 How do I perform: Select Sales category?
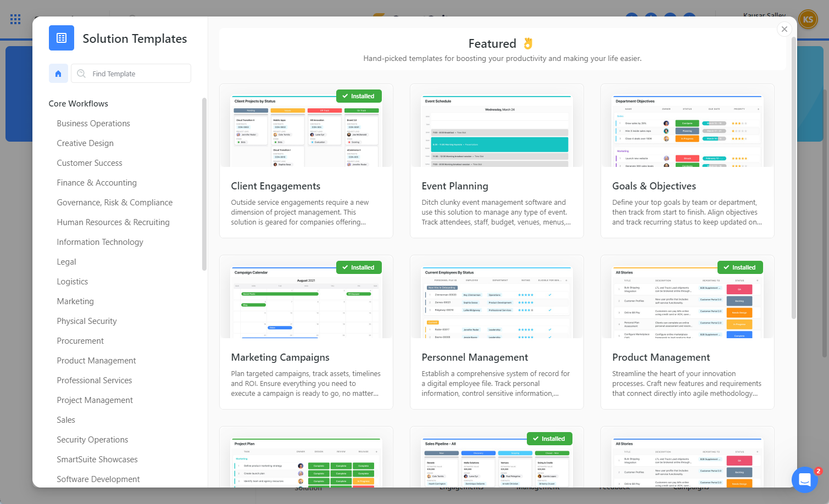[x=66, y=420]
